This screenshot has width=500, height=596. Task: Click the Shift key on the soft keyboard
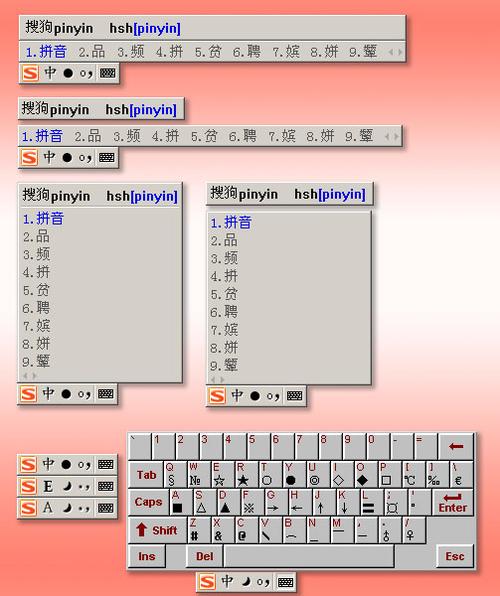157,530
